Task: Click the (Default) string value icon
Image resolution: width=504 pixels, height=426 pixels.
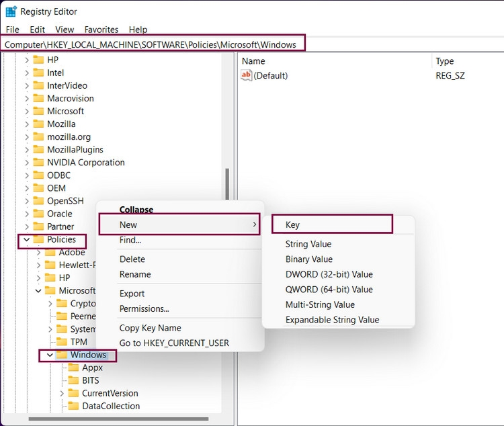Action: pyautogui.click(x=246, y=75)
